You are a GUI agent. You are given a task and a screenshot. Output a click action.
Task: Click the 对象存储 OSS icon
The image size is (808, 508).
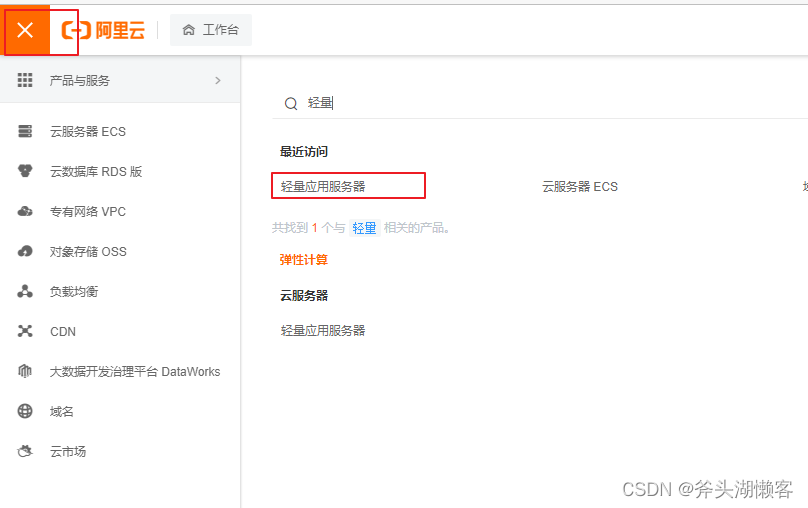[x=25, y=251]
